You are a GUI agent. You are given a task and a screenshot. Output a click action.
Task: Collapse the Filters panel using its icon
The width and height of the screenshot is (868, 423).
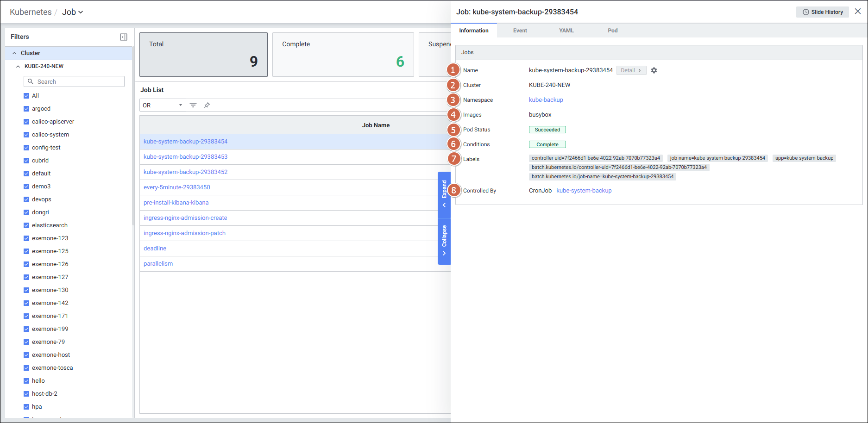click(x=124, y=37)
